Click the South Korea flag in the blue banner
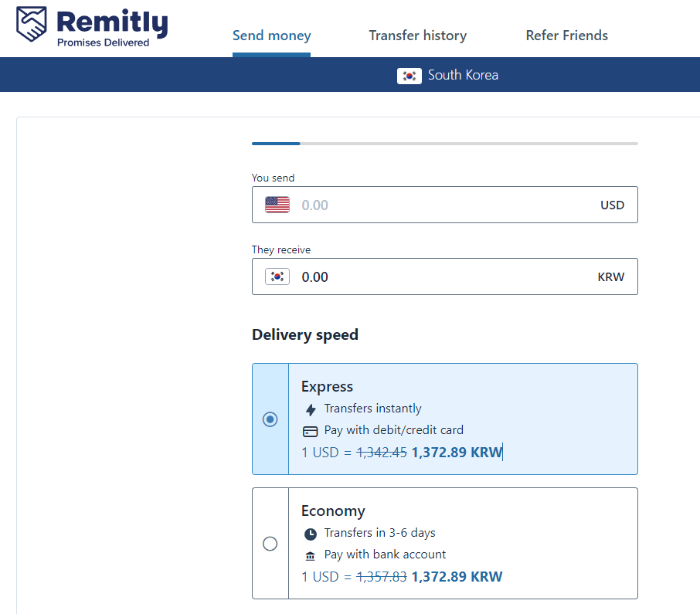This screenshot has width=700, height=614. (x=409, y=76)
